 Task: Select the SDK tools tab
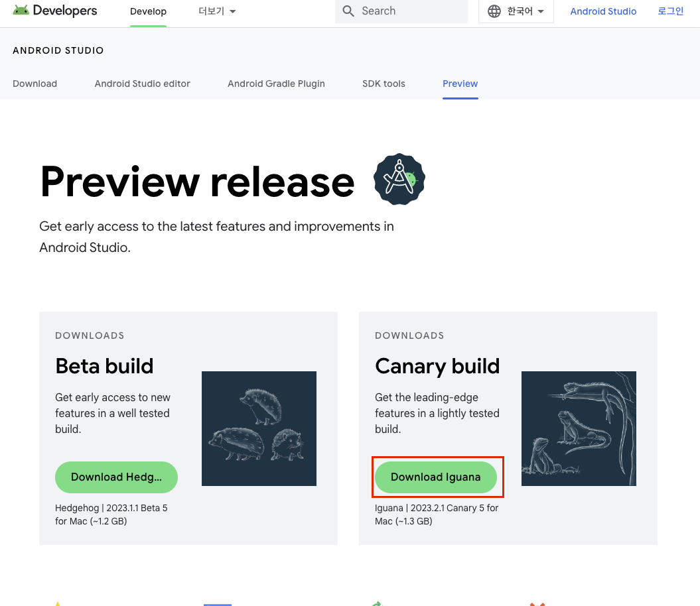coord(384,84)
